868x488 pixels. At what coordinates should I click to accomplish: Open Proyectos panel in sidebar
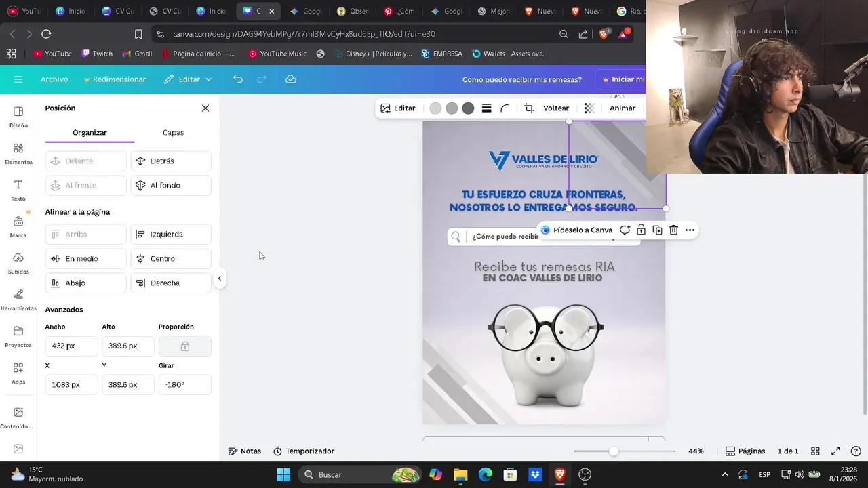point(18,337)
